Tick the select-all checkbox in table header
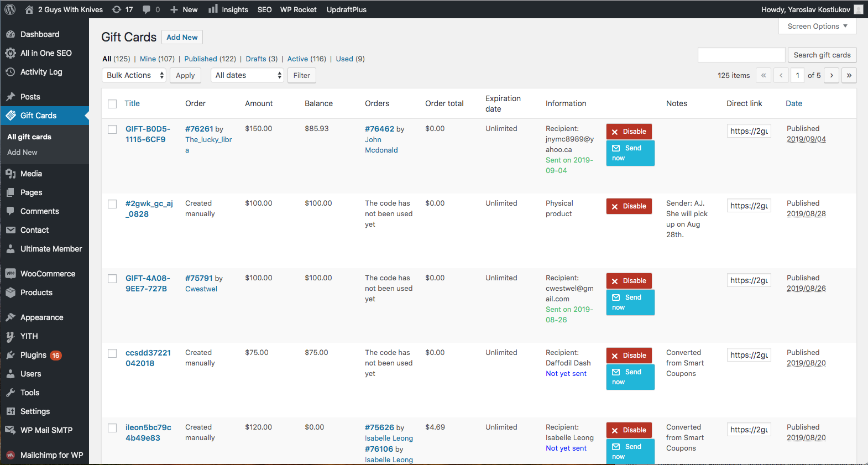Viewport: 868px width, 465px height. 112,104
